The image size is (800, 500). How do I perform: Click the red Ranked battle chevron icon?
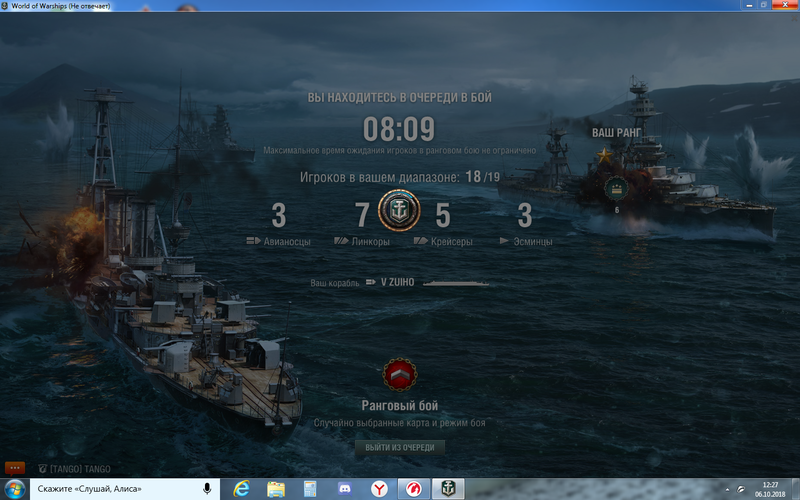[400, 375]
